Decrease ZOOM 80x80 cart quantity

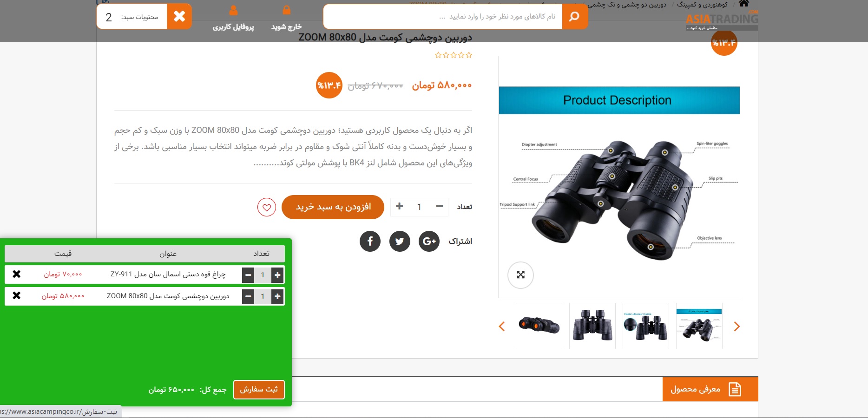248,296
